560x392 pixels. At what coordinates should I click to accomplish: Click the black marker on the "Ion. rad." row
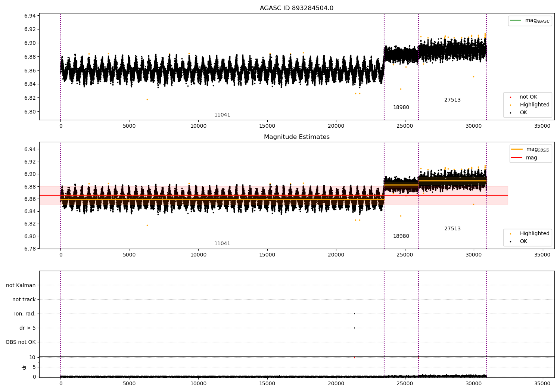[x=354, y=314]
